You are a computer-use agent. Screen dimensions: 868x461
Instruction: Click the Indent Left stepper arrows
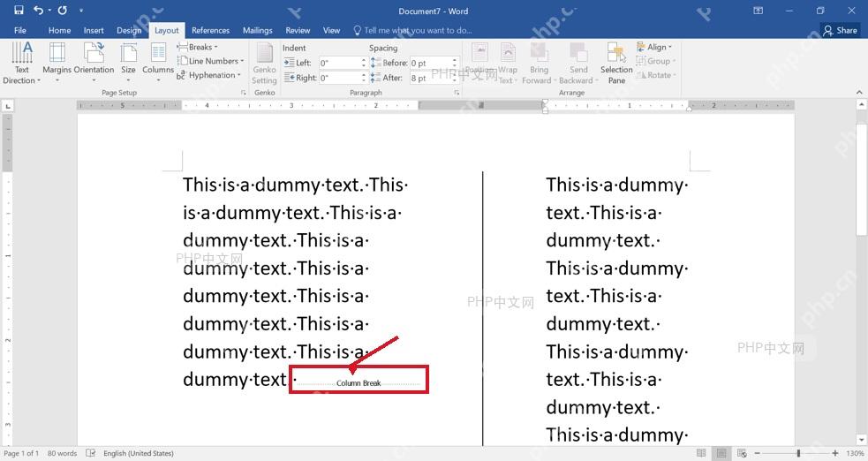[x=364, y=63]
